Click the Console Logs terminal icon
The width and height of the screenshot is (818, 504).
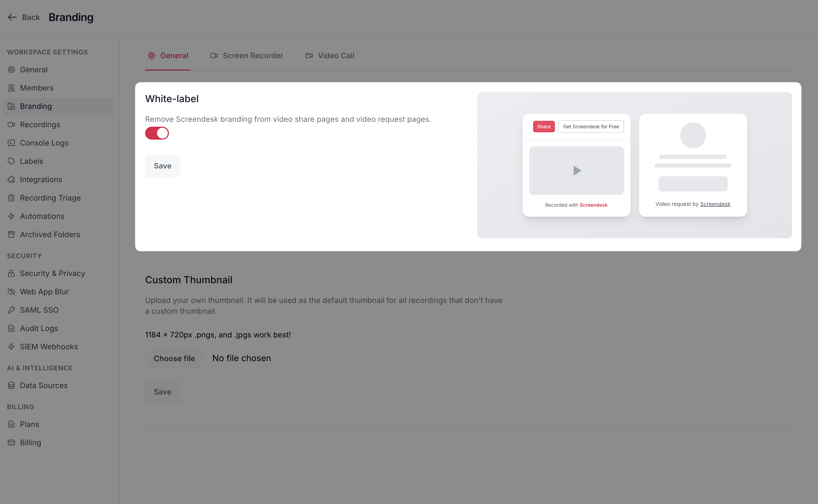[x=11, y=143]
